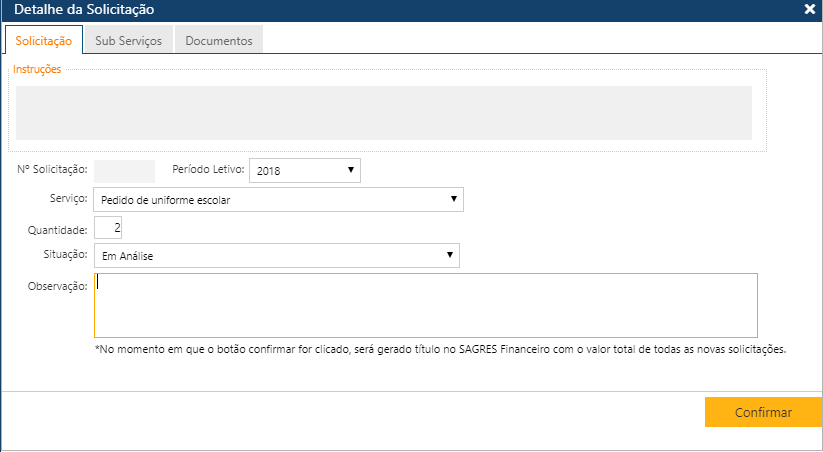
Task: Open the Documentos tab
Action: click(219, 41)
